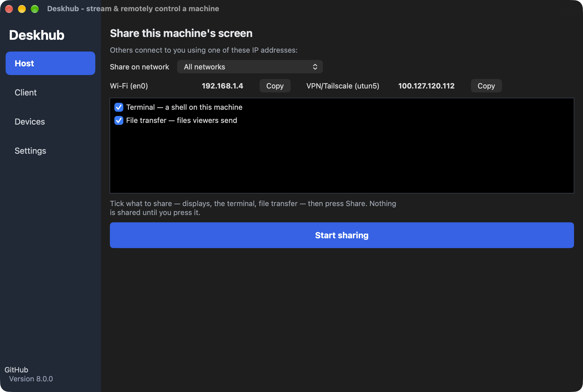Click the red close window button
583x392 pixels.
9,9
